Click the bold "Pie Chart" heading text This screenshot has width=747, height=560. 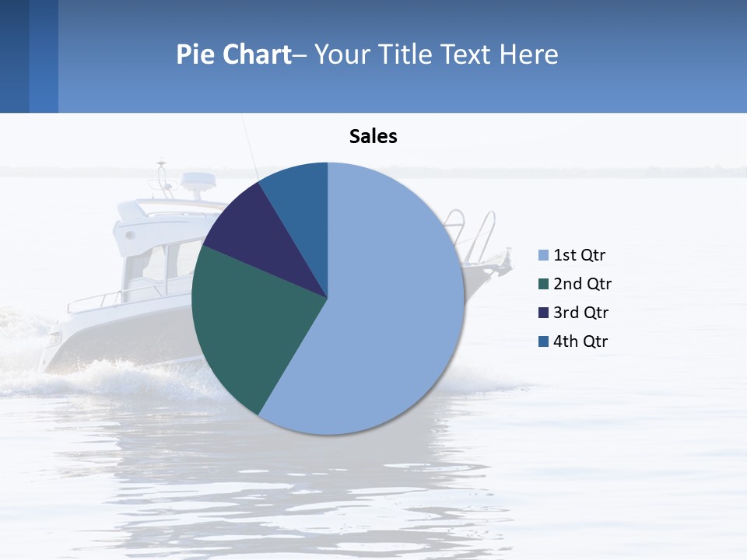[234, 54]
